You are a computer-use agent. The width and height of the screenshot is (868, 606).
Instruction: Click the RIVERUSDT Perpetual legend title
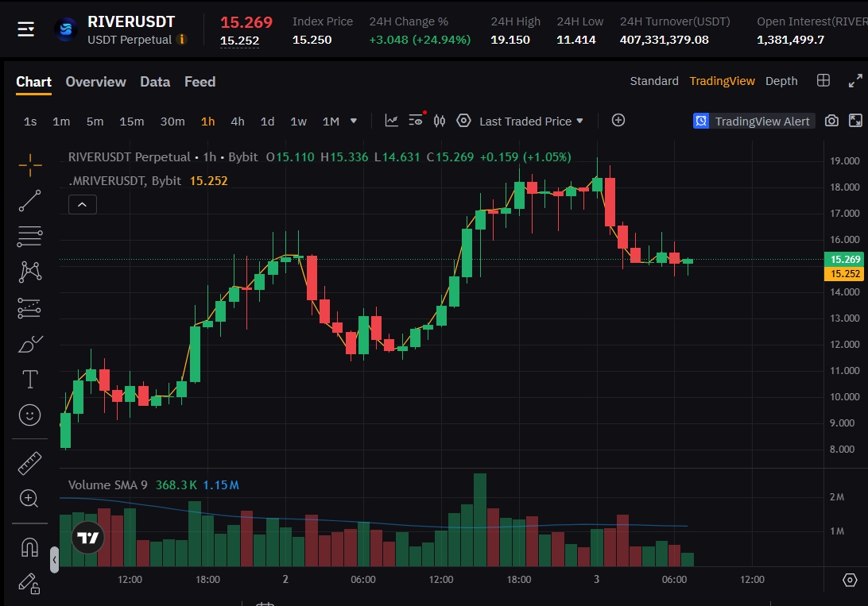(129, 157)
